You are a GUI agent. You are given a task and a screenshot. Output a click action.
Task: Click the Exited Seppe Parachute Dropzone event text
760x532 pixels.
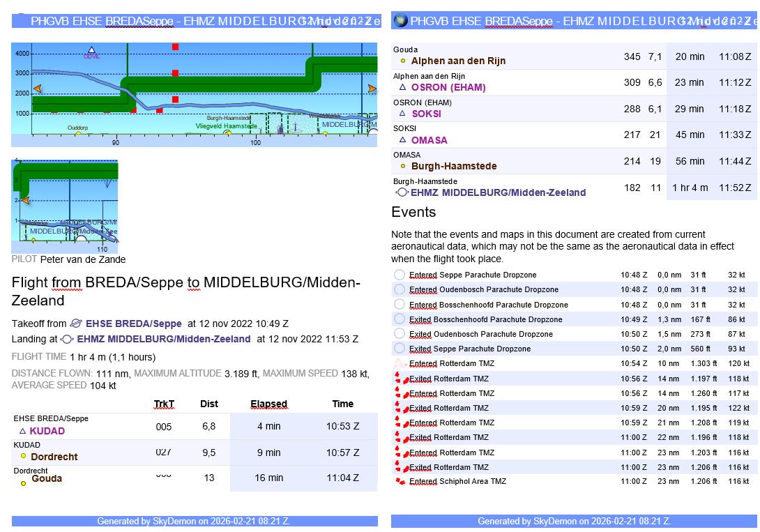point(470,349)
